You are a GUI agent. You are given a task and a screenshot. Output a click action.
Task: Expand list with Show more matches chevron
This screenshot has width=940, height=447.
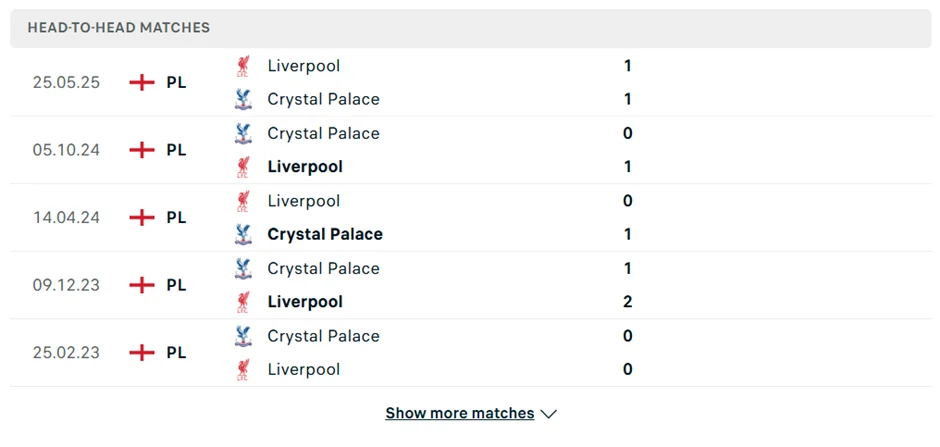coord(548,414)
